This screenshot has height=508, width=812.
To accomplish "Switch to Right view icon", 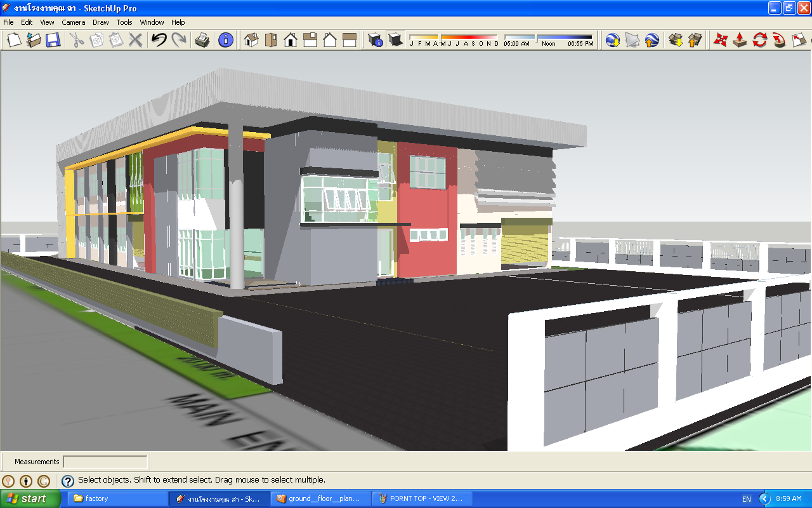I will click(x=310, y=40).
